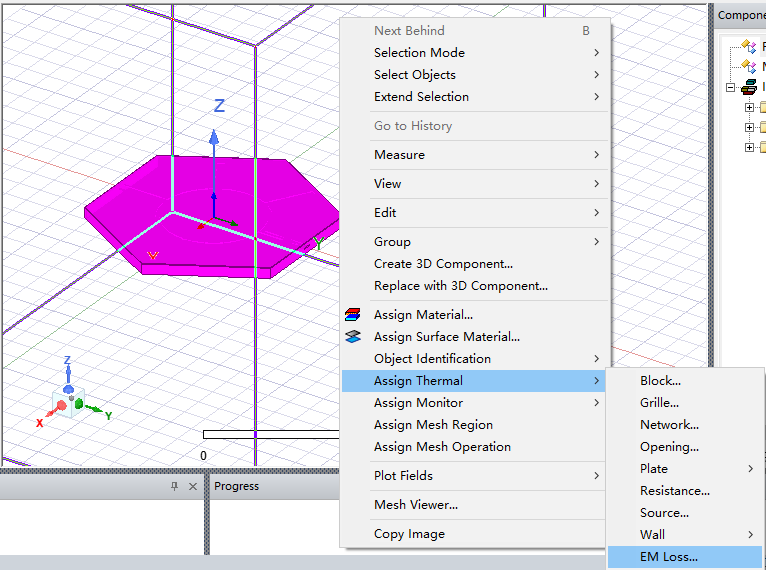
Task: Click the Progress panel title
Action: click(x=237, y=487)
